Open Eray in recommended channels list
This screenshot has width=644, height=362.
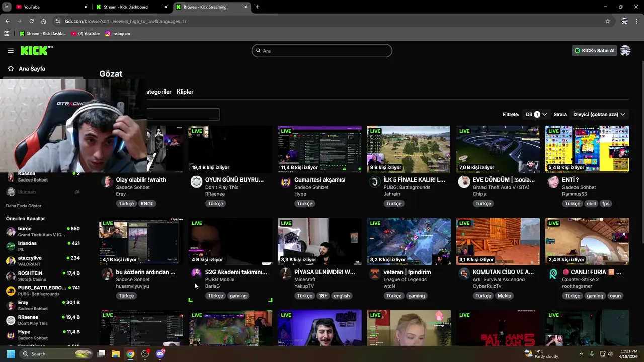point(42,305)
